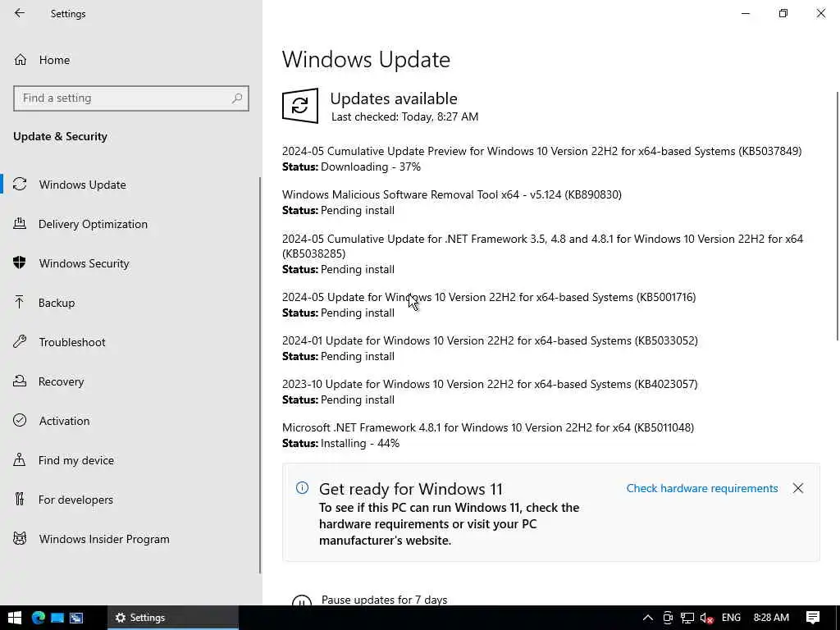Click the 2024-05 Update KB5001716 entry
This screenshot has height=630, width=840.
click(489, 297)
